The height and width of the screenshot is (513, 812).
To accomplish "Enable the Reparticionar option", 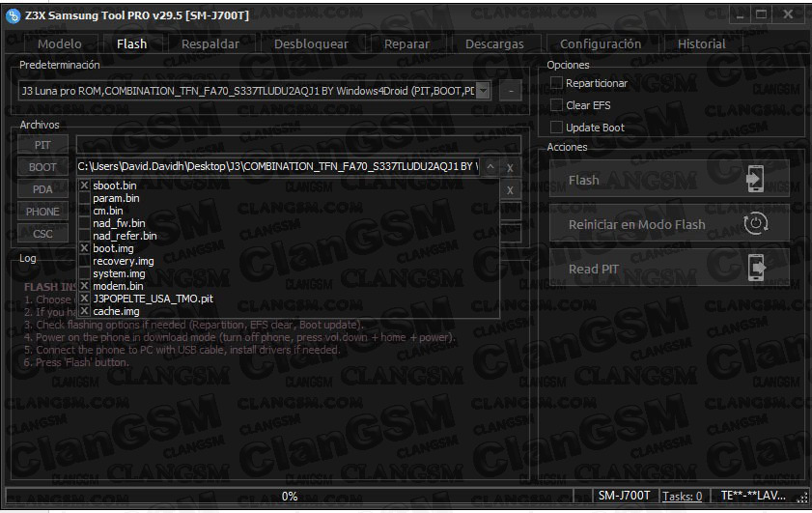I will point(557,83).
